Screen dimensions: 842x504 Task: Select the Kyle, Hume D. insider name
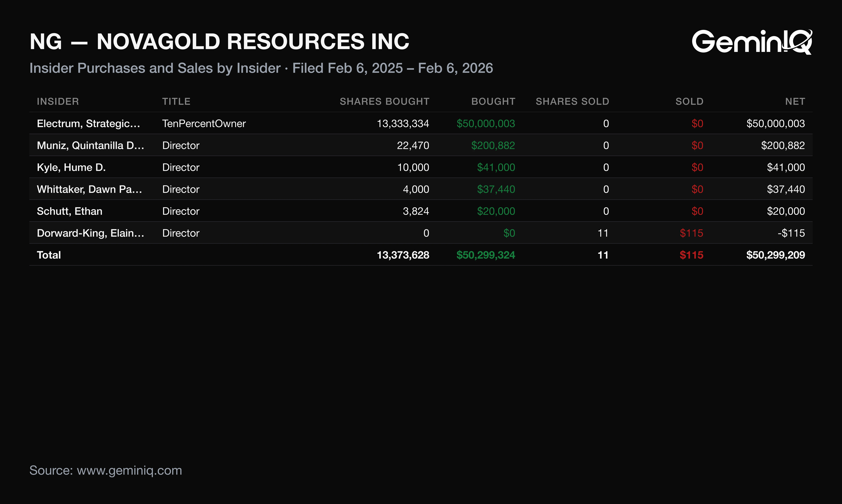pos(71,167)
